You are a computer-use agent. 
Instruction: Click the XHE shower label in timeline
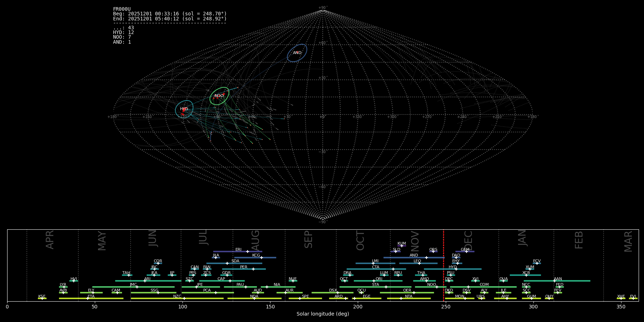621,297
